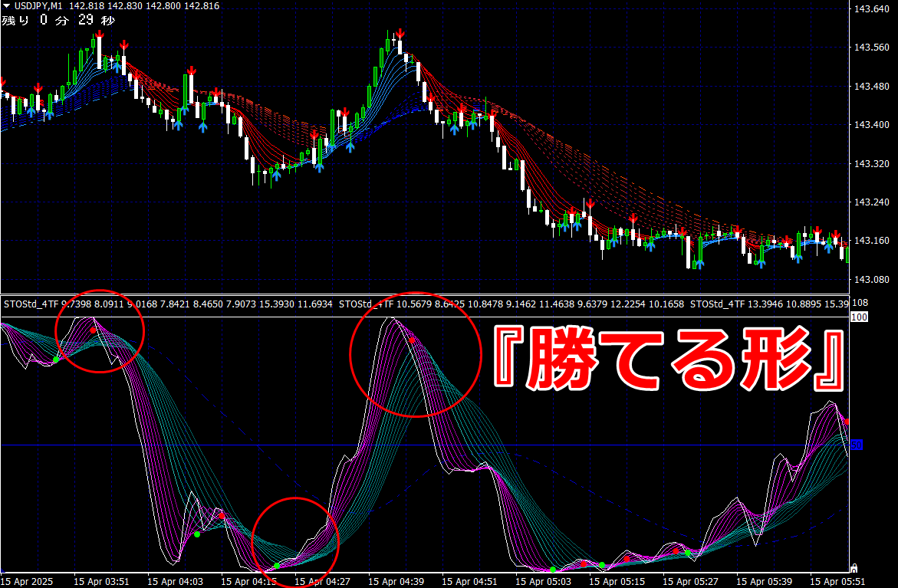The width and height of the screenshot is (898, 588).
Task: Click the 15 Apr 2025 date label
Action: [x=27, y=582]
